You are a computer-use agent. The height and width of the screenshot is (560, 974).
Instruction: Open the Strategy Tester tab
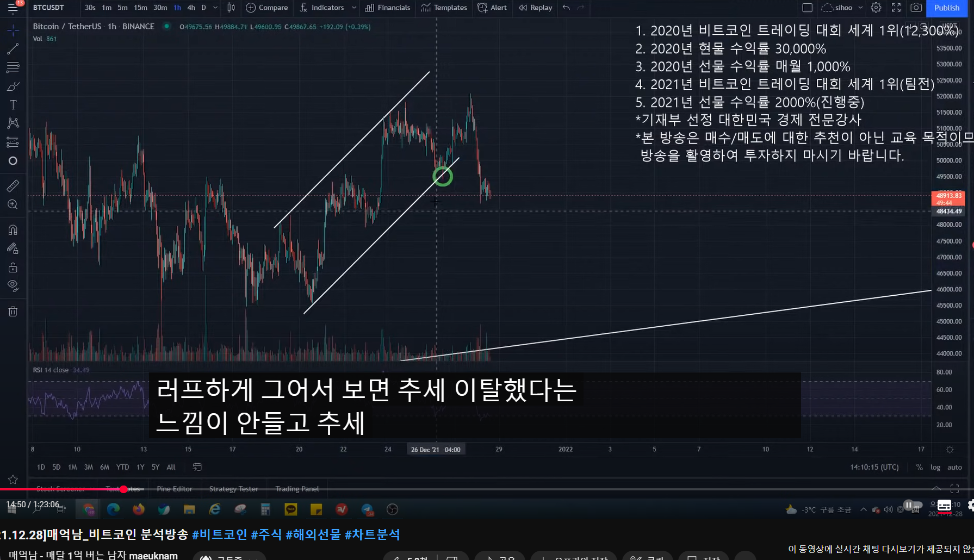[x=234, y=489]
